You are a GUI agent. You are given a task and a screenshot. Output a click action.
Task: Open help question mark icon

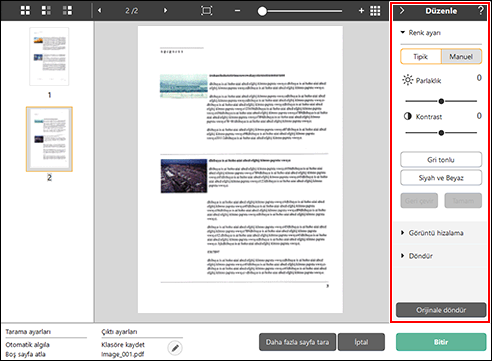coord(480,11)
